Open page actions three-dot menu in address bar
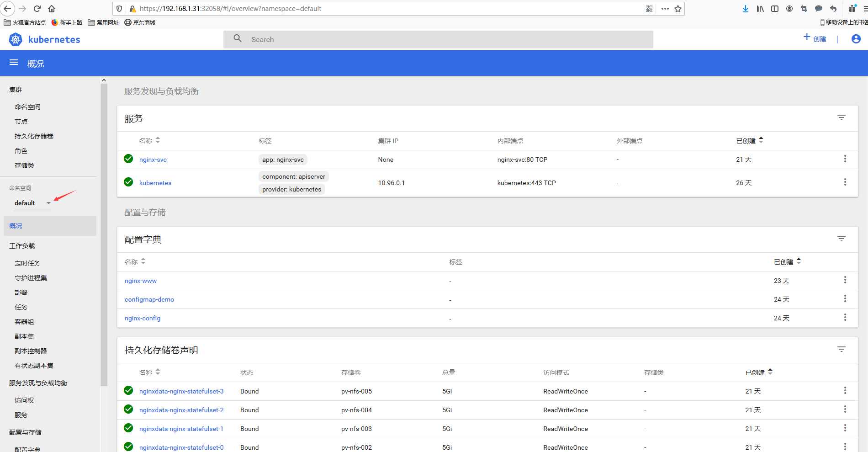The height and width of the screenshot is (452, 868). pos(665,9)
